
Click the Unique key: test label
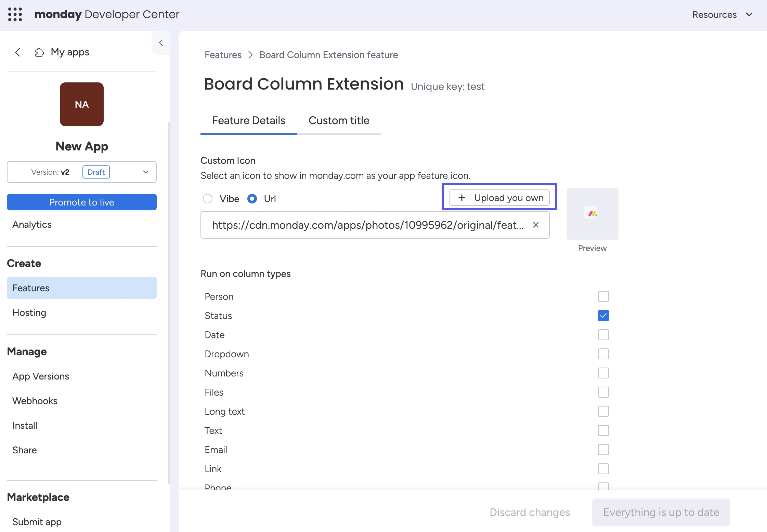pyautogui.click(x=447, y=87)
